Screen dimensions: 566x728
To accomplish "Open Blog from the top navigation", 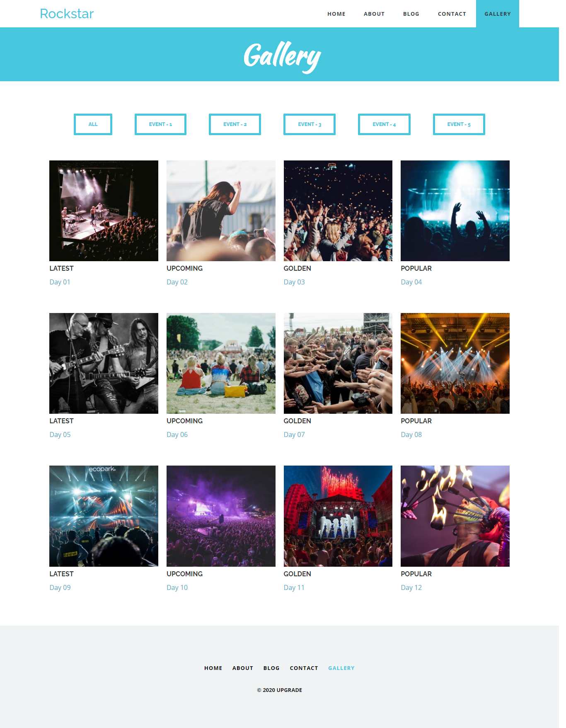I will point(411,14).
